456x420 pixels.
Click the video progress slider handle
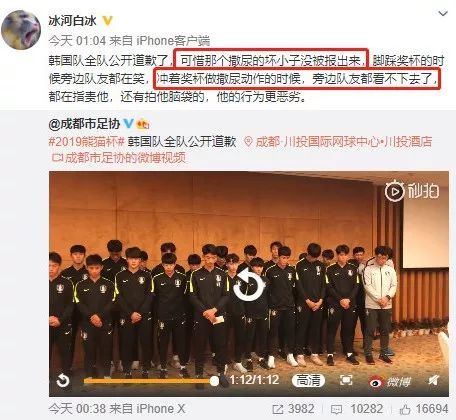pyautogui.click(x=214, y=381)
